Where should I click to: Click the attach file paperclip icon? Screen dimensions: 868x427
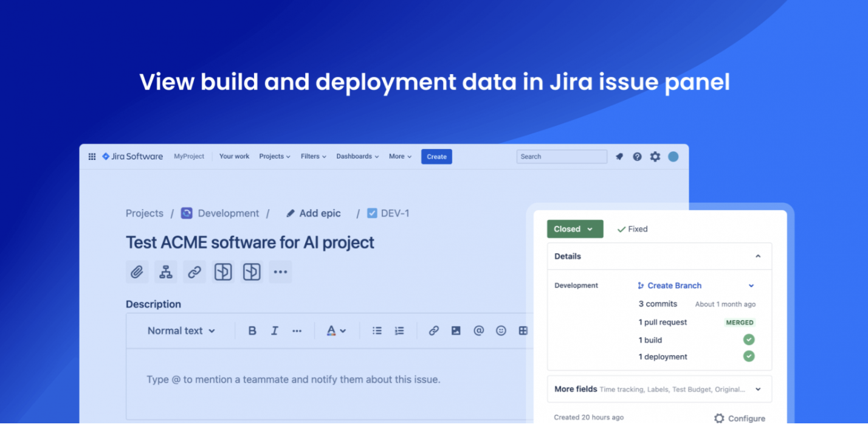click(137, 272)
